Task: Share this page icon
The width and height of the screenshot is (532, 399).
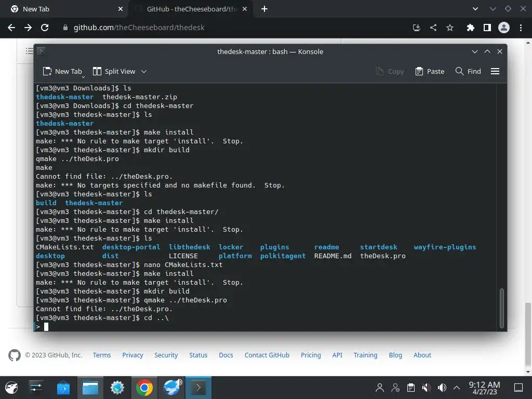Action: point(433,28)
